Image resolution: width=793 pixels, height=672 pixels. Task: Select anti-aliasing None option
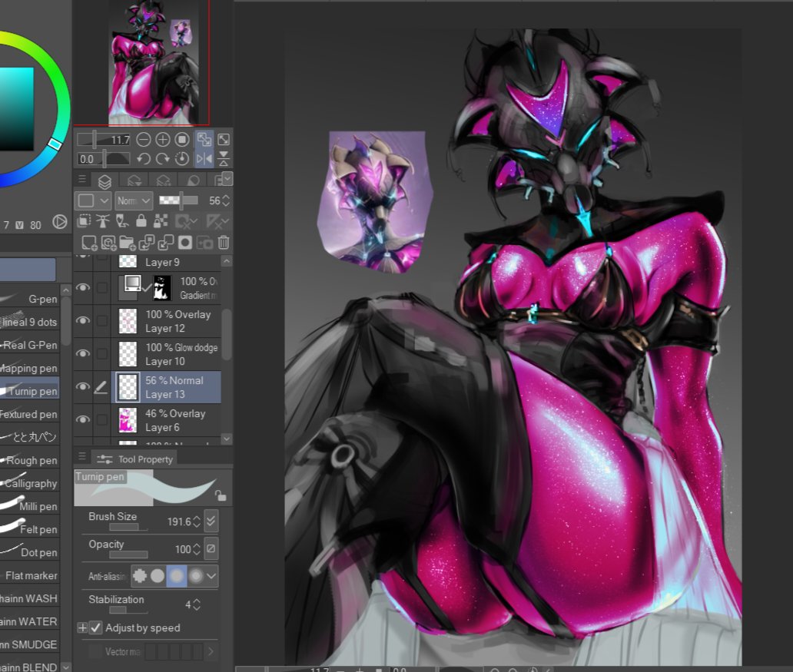click(x=140, y=575)
